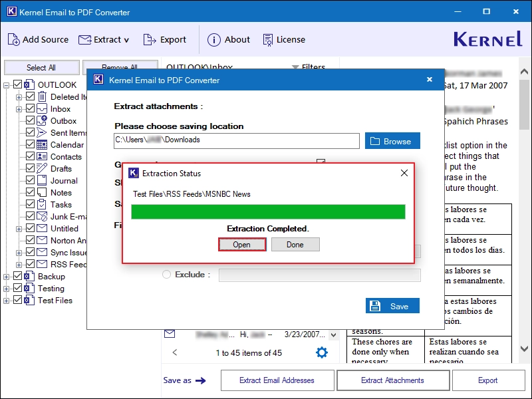This screenshot has width=532, height=399.
Task: Click the Add Source toolbar icon
Action: [x=13, y=40]
